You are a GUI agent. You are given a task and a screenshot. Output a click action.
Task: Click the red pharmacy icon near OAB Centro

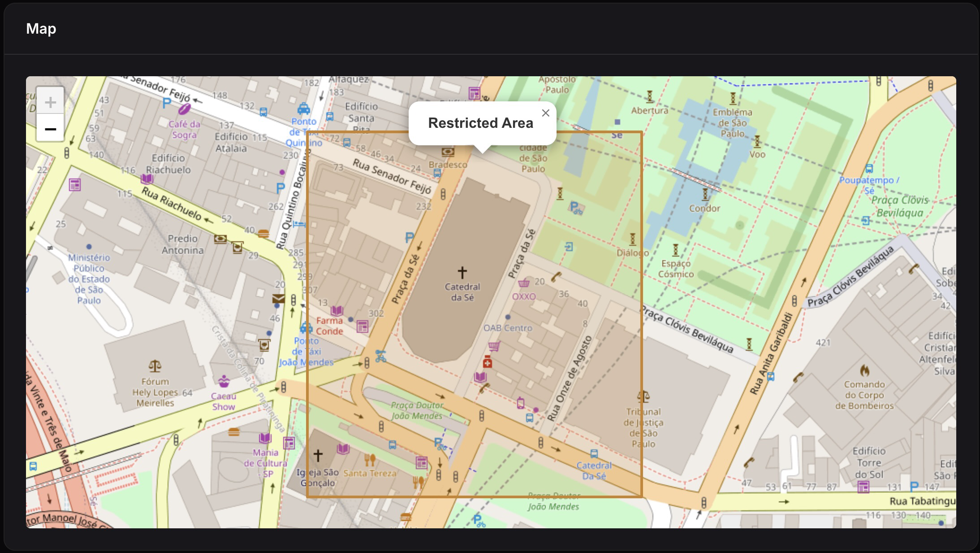coord(488,362)
